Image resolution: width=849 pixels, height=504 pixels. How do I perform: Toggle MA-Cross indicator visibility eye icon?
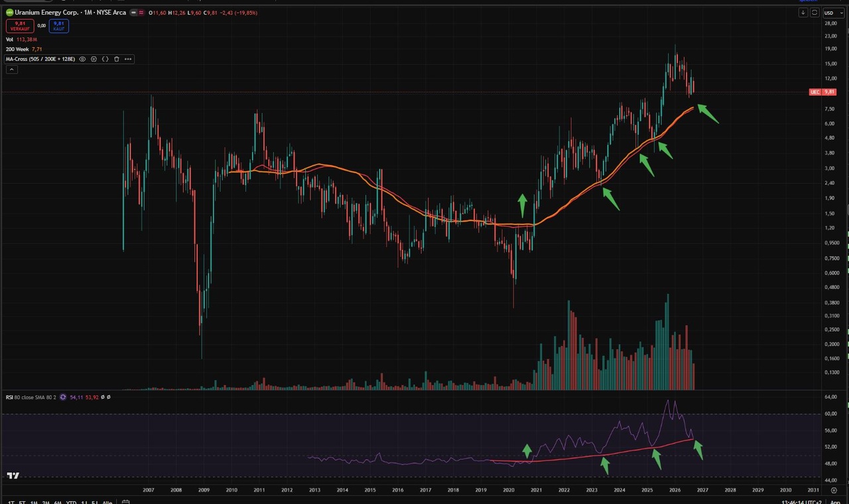(x=83, y=59)
